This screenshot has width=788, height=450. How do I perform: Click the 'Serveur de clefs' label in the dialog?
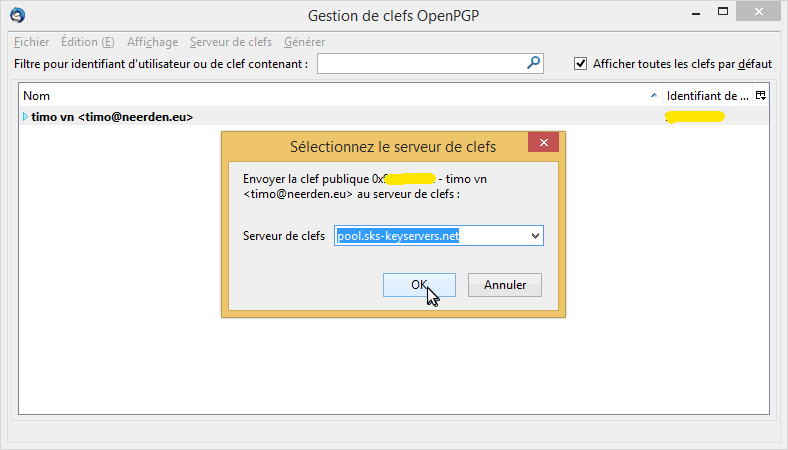284,236
